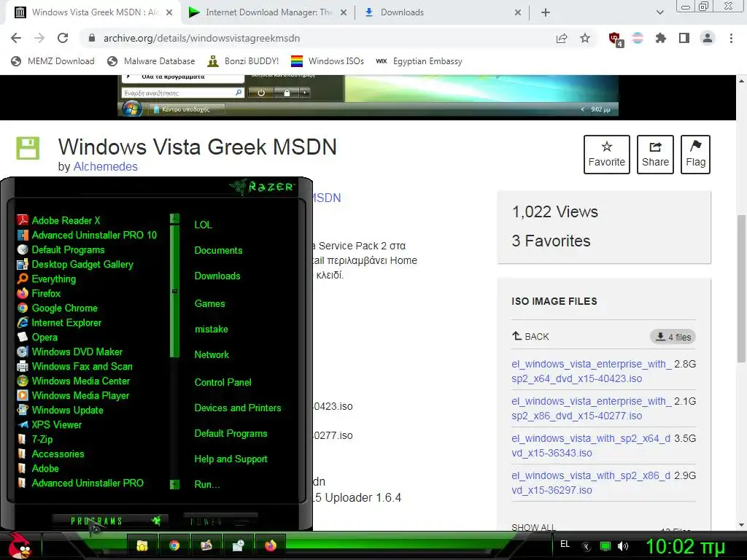Click the Programs button in the start menu
Screen dimensions: 747x560
pyautogui.click(x=111, y=521)
